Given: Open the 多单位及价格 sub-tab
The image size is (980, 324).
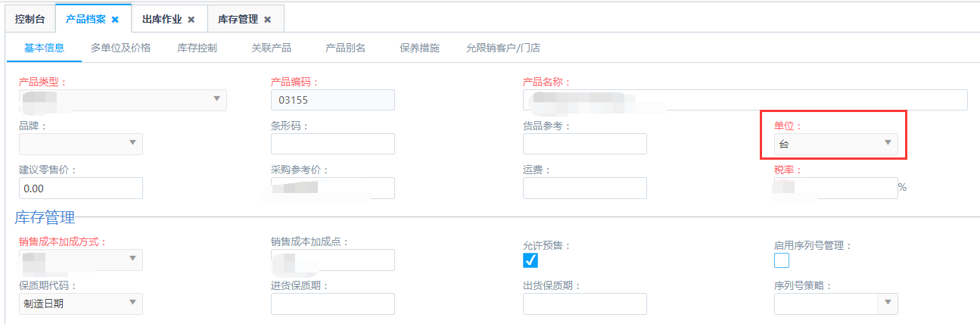Looking at the screenshot, I should (x=120, y=48).
